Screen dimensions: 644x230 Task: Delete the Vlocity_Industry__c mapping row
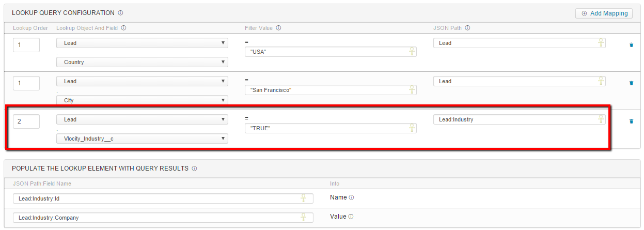(x=631, y=121)
